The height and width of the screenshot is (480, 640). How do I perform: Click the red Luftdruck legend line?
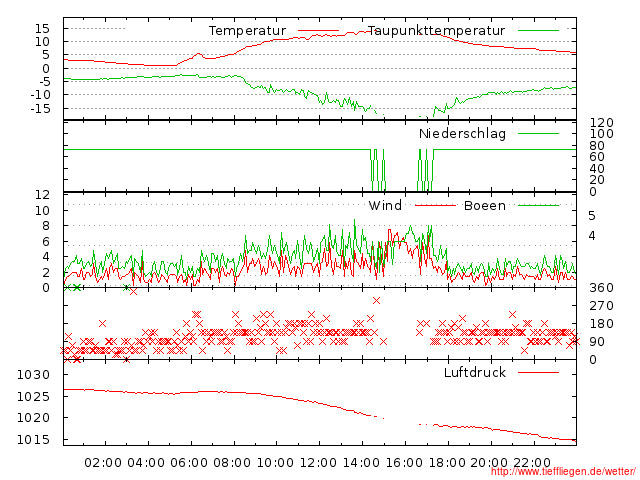pos(538,372)
